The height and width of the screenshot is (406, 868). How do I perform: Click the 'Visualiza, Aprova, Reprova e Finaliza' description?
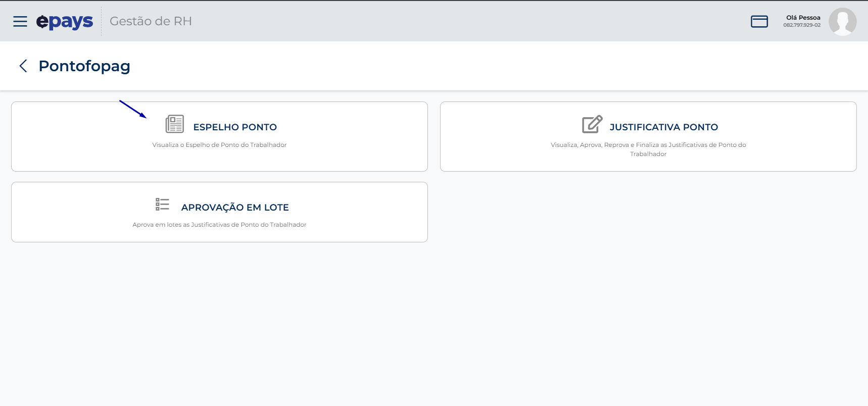(x=648, y=149)
